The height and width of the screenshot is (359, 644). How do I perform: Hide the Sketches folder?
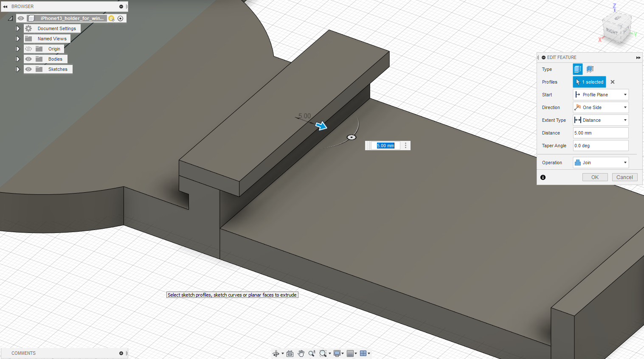(28, 69)
